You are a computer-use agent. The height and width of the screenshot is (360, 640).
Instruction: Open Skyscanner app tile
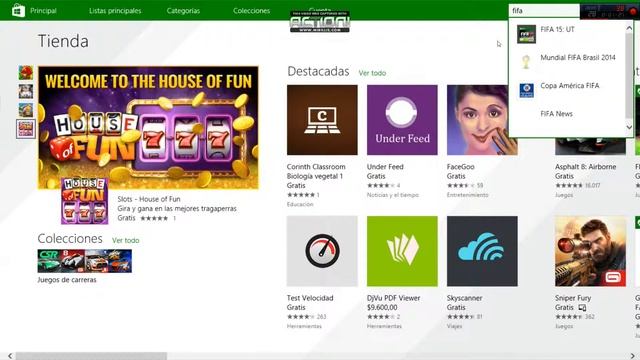coord(482,251)
